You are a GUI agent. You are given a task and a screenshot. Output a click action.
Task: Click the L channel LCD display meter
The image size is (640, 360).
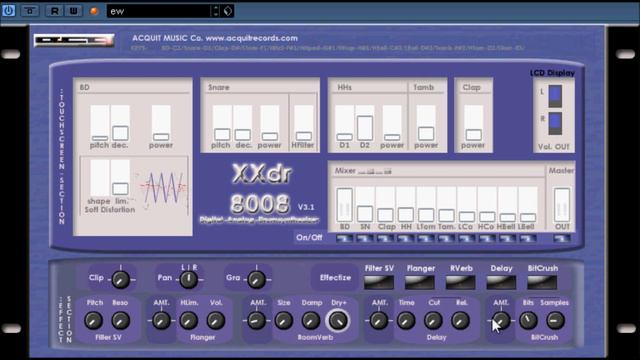click(x=555, y=96)
